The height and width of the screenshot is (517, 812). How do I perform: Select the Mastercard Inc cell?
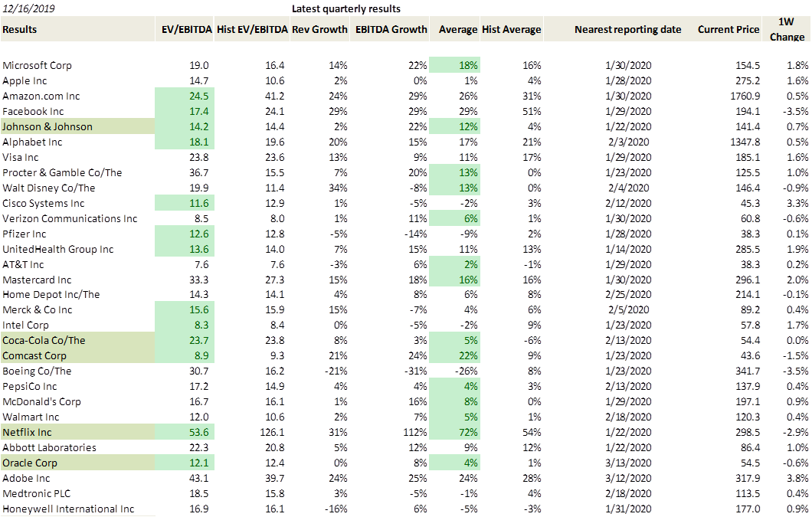37,280
